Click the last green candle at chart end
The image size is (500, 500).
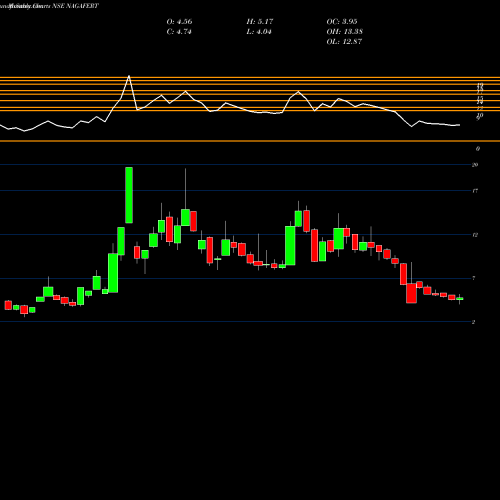(460, 299)
